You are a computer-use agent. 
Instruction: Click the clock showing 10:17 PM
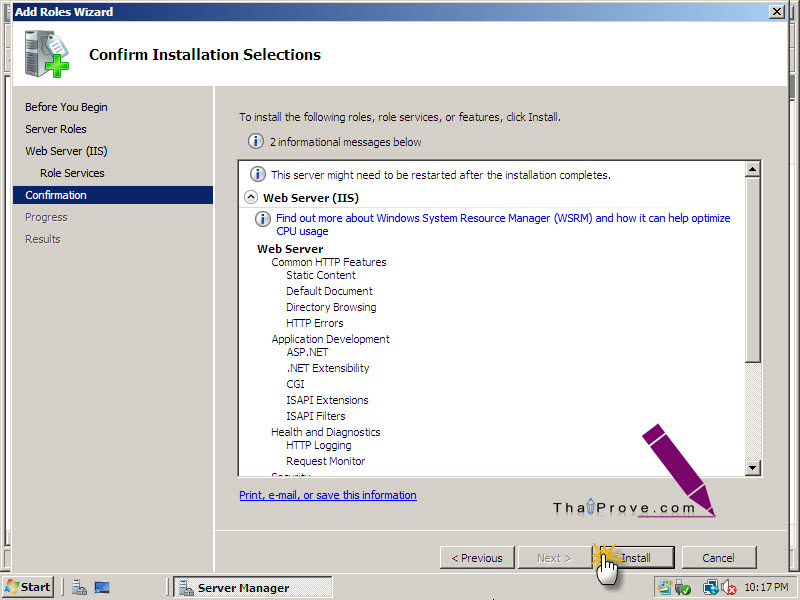coord(767,588)
